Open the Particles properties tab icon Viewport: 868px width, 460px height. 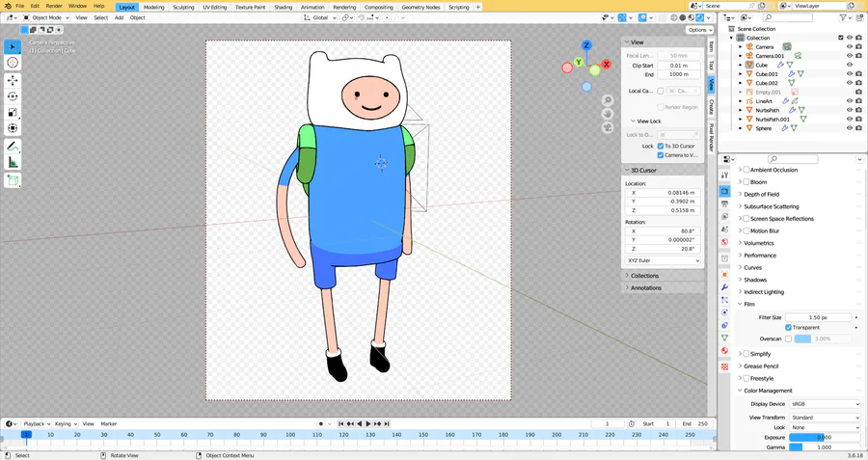pos(724,300)
